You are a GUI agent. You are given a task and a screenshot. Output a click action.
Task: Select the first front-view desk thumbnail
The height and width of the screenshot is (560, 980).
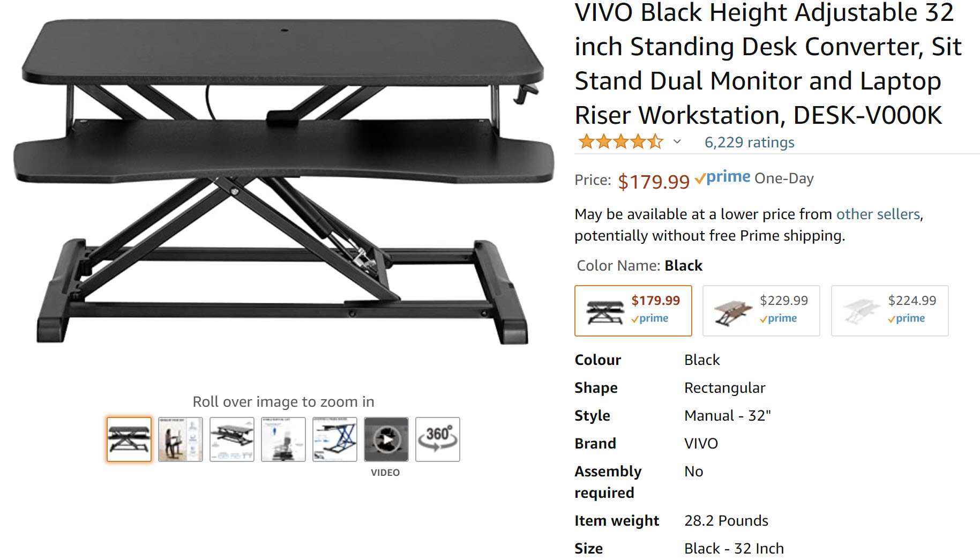[129, 439]
